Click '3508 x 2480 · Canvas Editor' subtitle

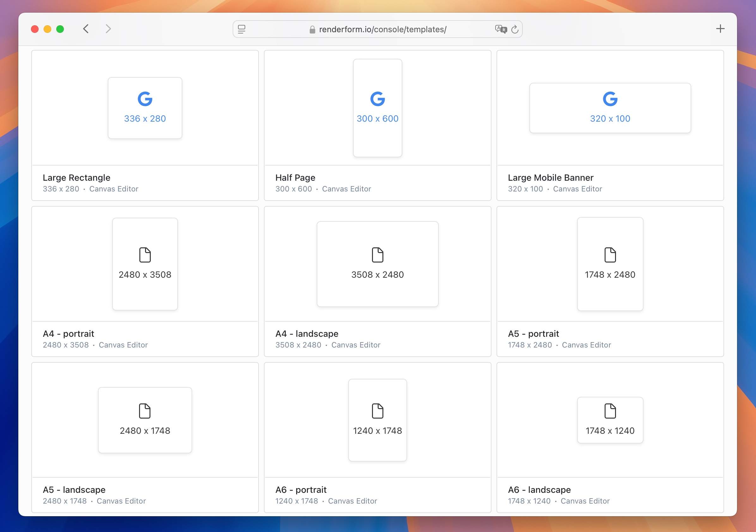point(328,345)
